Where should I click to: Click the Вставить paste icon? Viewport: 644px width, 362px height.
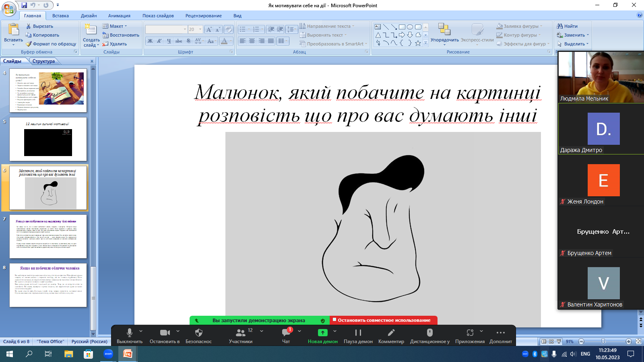coord(13,30)
